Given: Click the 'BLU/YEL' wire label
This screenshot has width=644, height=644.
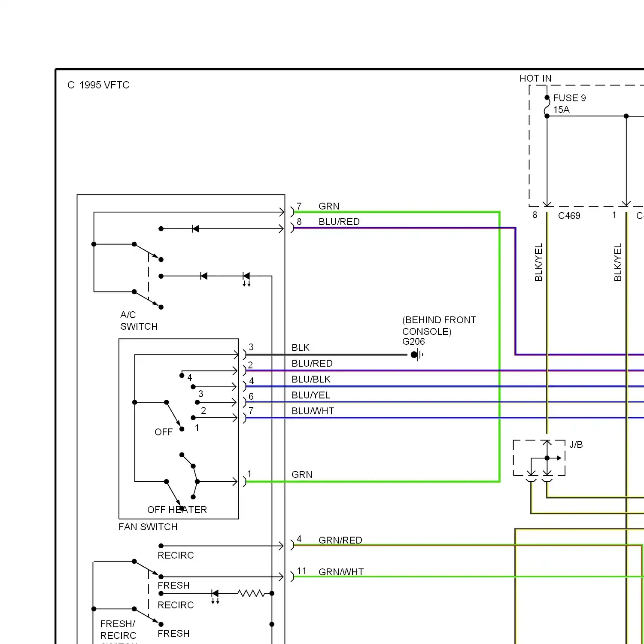Looking at the screenshot, I should pyautogui.click(x=311, y=395).
